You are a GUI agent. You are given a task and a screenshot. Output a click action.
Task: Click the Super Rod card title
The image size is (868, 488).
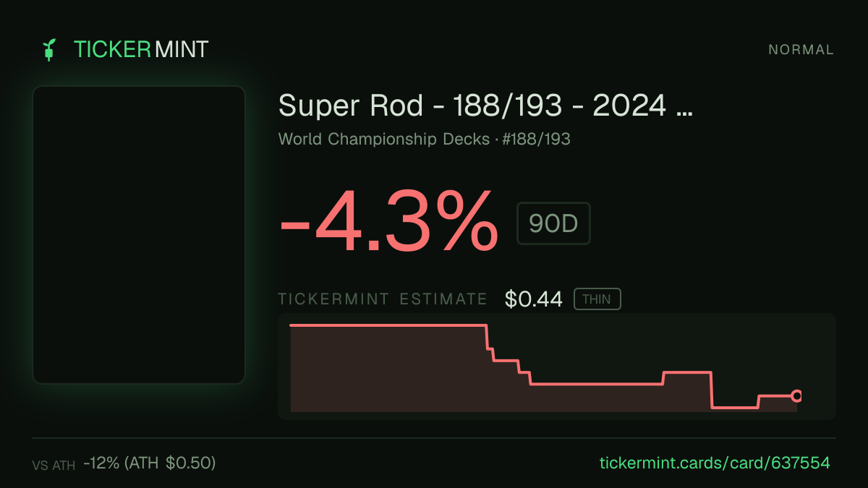pyautogui.click(x=485, y=106)
